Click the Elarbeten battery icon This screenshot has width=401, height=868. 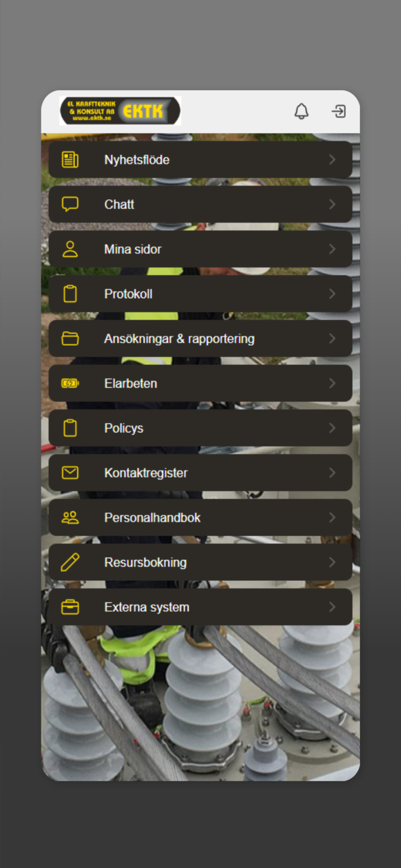pos(70,383)
